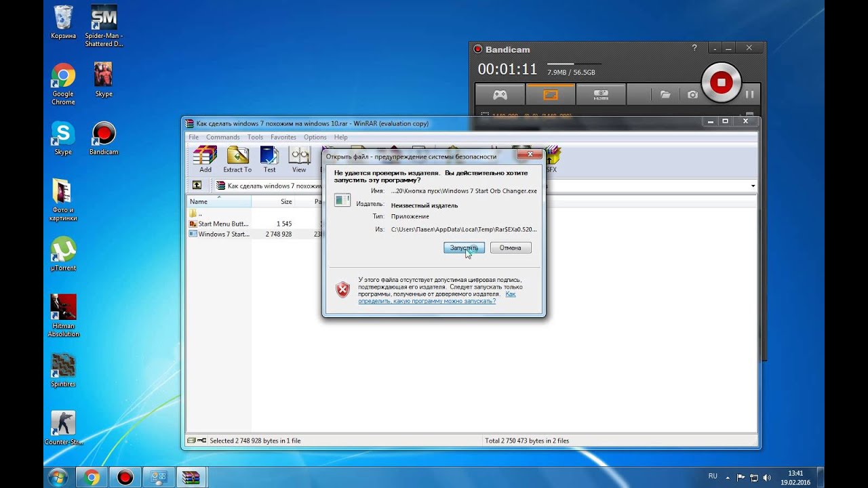Click the View file toolbar icon
868x488 pixels.
pyautogui.click(x=299, y=159)
